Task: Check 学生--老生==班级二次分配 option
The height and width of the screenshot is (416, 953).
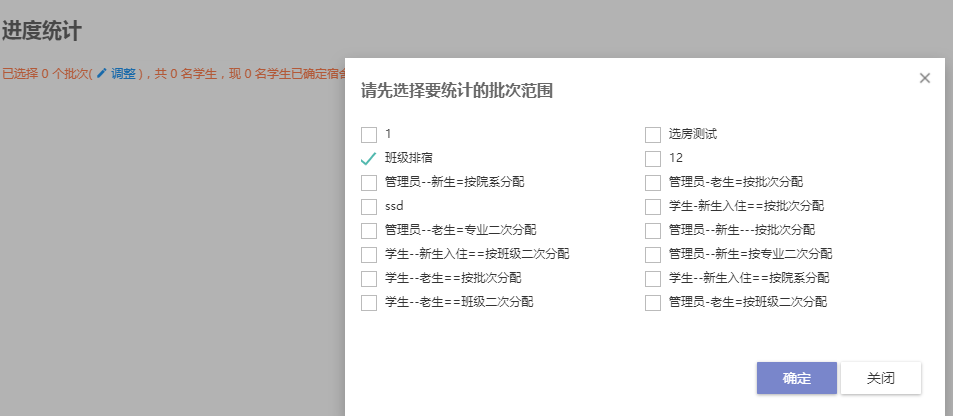Action: coord(369,302)
